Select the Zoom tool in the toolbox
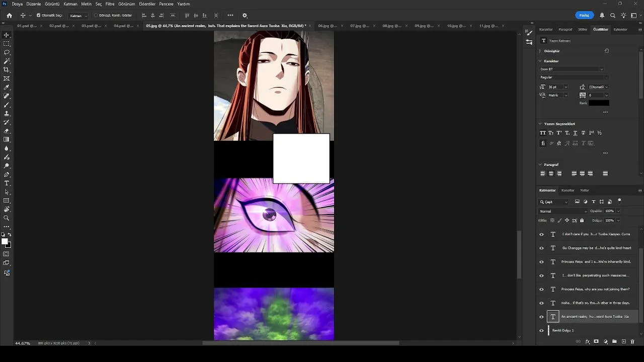644x362 pixels. click(x=7, y=218)
